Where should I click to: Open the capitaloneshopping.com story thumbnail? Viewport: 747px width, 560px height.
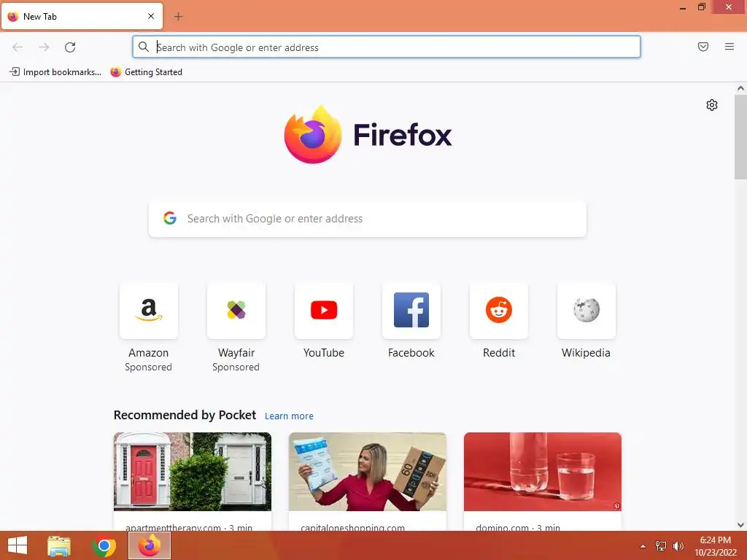pos(368,472)
